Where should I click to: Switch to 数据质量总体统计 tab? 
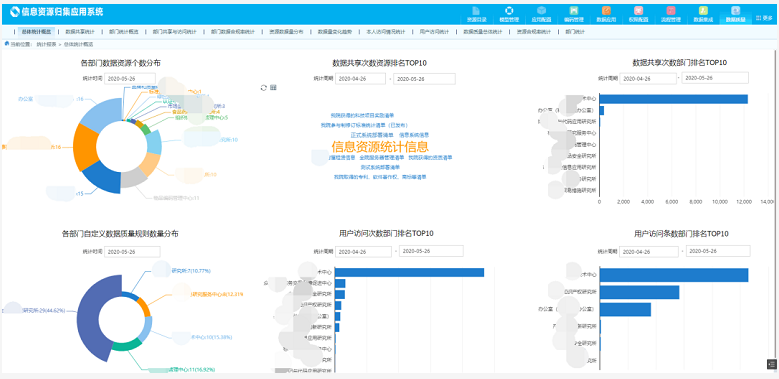pyautogui.click(x=483, y=32)
